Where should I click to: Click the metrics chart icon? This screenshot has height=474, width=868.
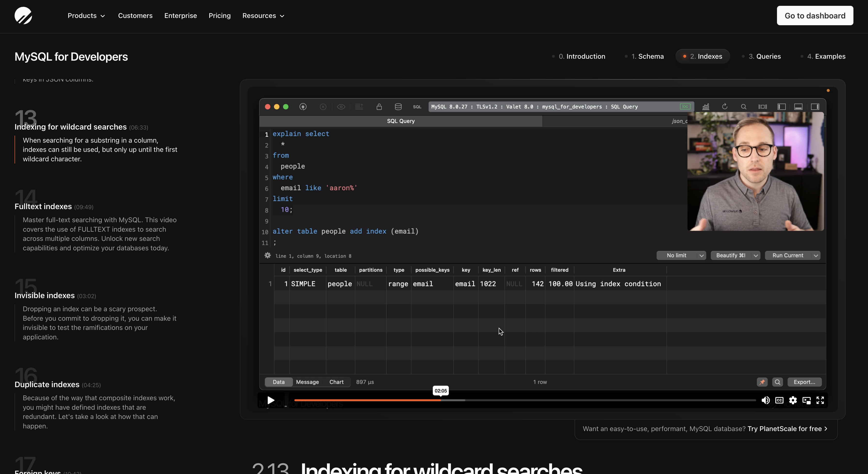tap(706, 107)
